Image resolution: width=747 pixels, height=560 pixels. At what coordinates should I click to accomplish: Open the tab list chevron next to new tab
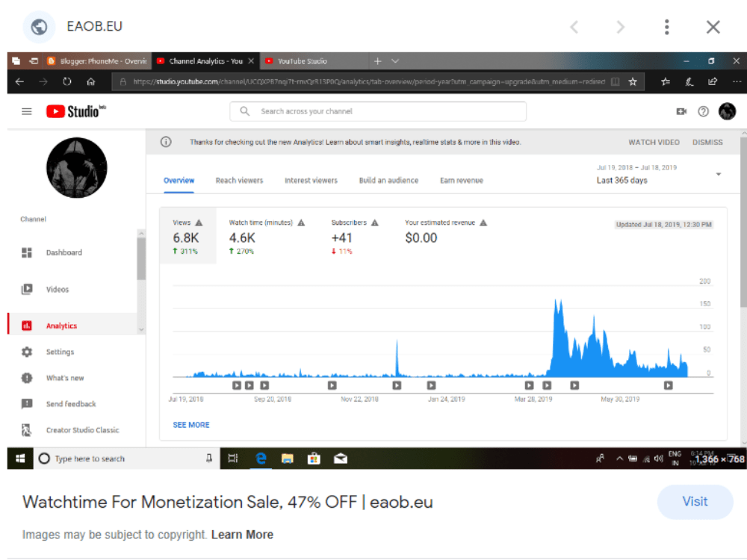[x=395, y=61]
